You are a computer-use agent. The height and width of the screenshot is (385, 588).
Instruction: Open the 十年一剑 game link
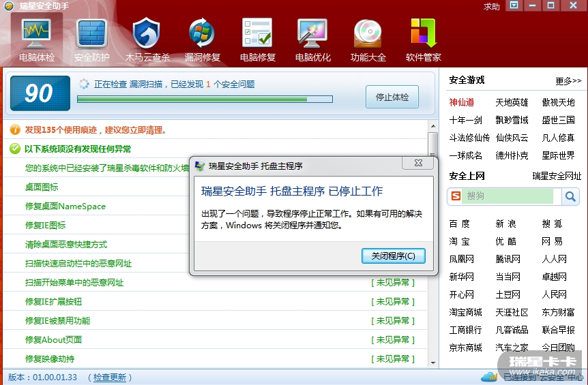[x=465, y=120]
